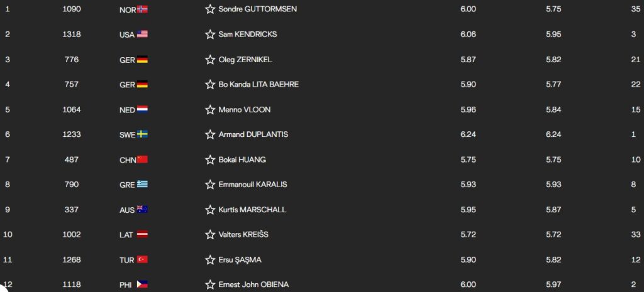Open Armand DUPLANTIS athlete profile
The height and width of the screenshot is (292, 644).
[x=253, y=134]
